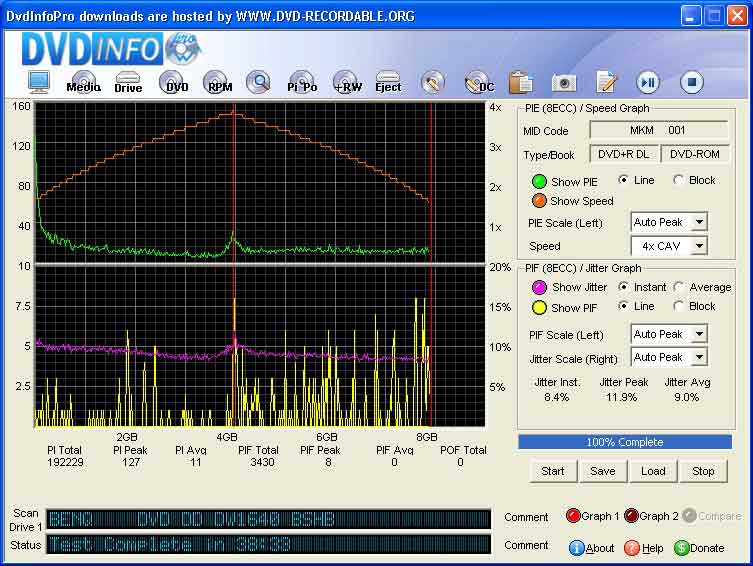This screenshot has height=566, width=753.
Task: Select Average jitter radio button
Action: [679, 287]
